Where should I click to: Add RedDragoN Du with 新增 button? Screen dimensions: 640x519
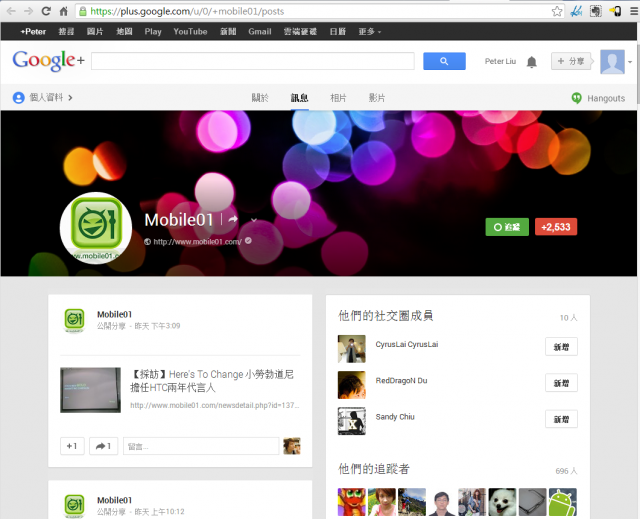point(561,383)
